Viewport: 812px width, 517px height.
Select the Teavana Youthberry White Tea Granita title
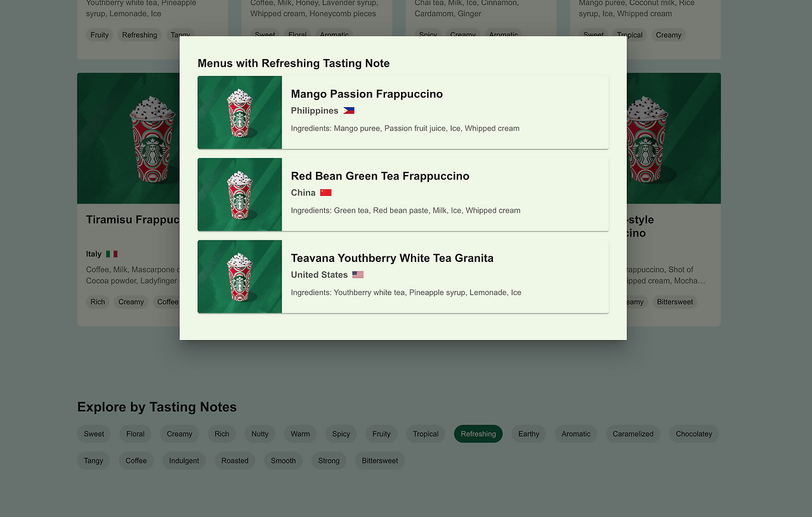pos(392,258)
